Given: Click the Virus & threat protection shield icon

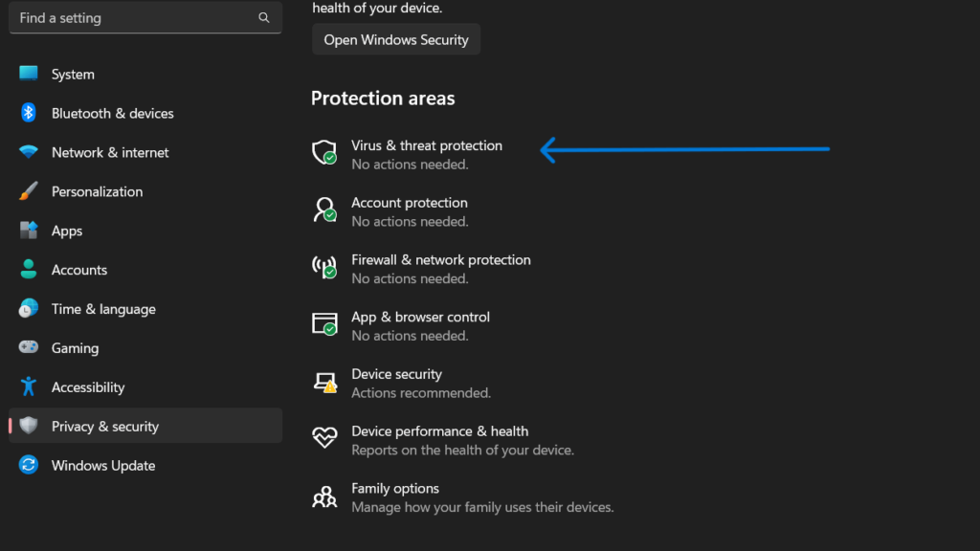Looking at the screenshot, I should [325, 153].
